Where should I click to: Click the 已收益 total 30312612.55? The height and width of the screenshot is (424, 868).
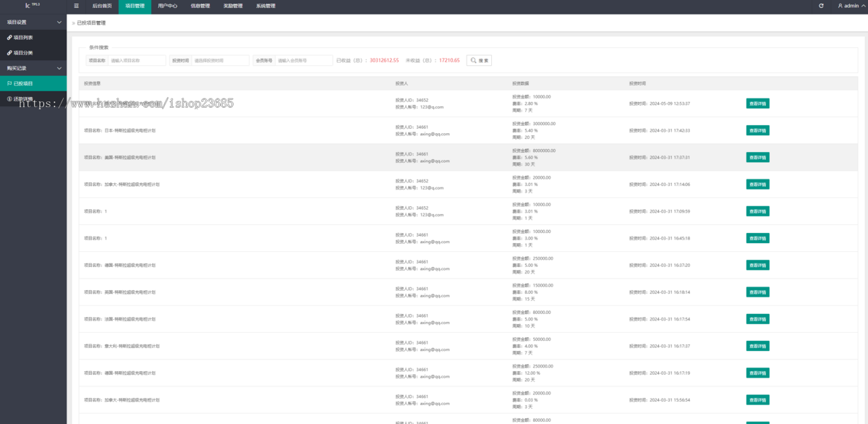384,61
